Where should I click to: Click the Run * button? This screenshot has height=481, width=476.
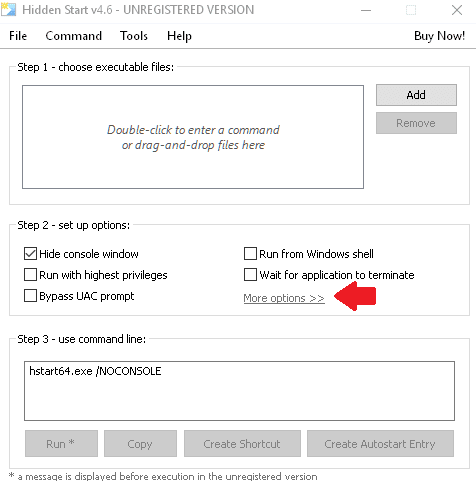point(61,444)
